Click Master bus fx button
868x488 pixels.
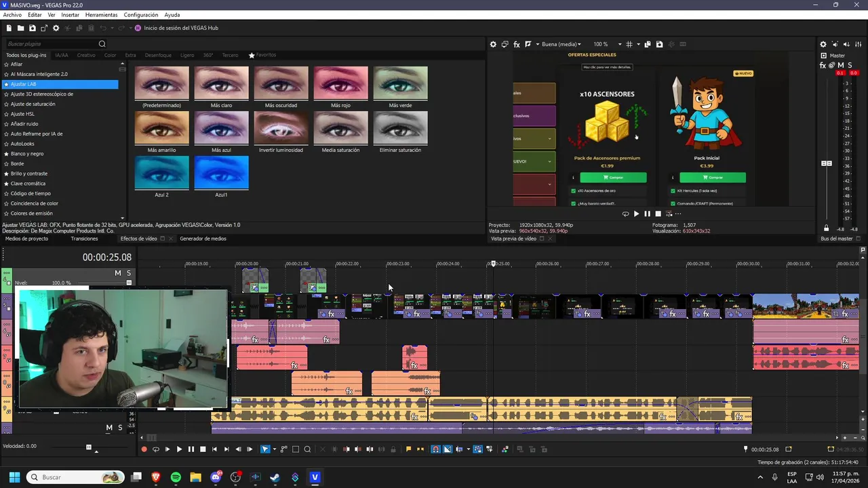[x=823, y=65]
